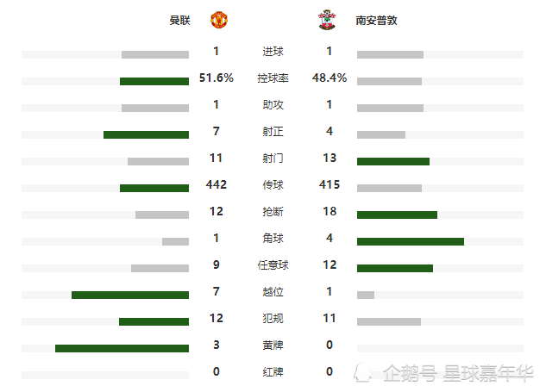This screenshot has height=392, width=546.
Task: Select the 曼联 team name
Action: pos(179,20)
